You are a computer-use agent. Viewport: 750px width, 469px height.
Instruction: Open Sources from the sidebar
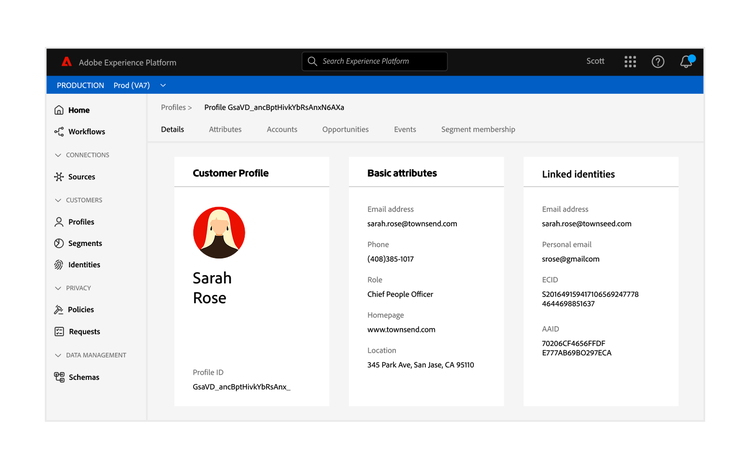point(82,177)
